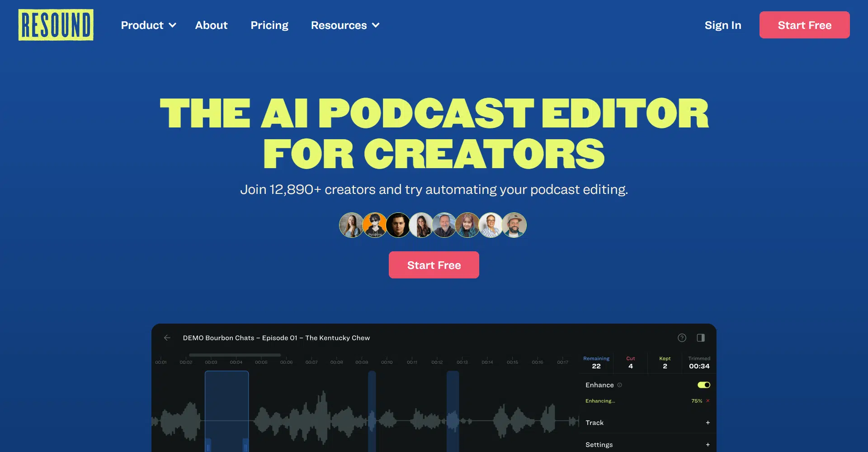Open the Product dropdown menu
Viewport: 868px width, 452px height.
(x=148, y=25)
